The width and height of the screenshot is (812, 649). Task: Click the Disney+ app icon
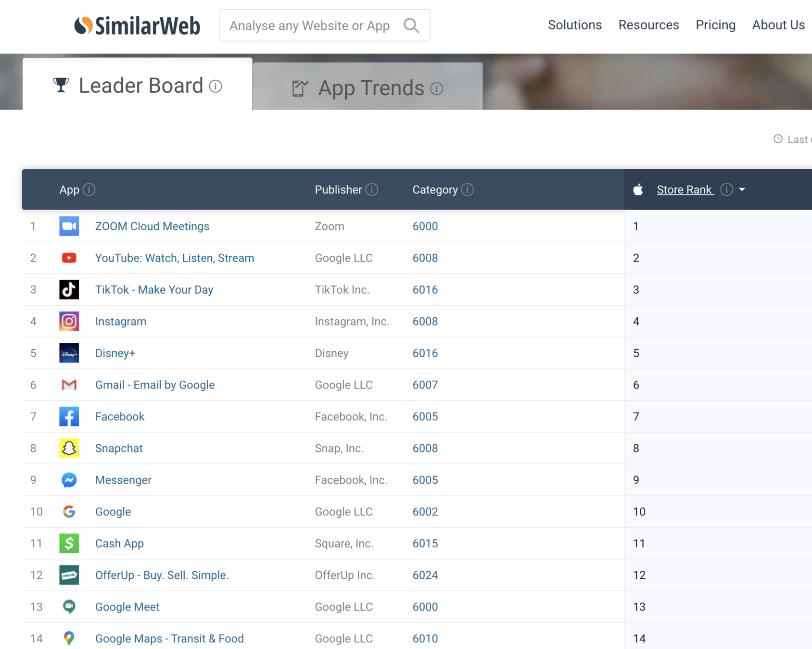pos(69,353)
